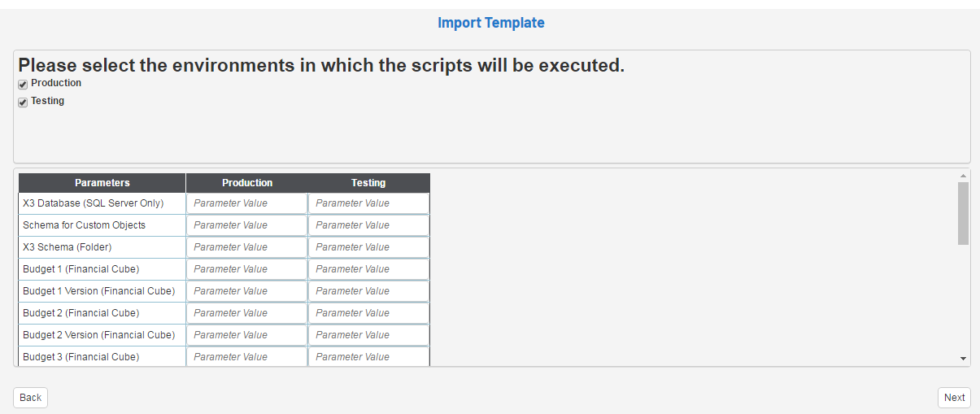The height and width of the screenshot is (414, 980).
Task: Enter Production value for X3 Database
Action: tap(246, 203)
